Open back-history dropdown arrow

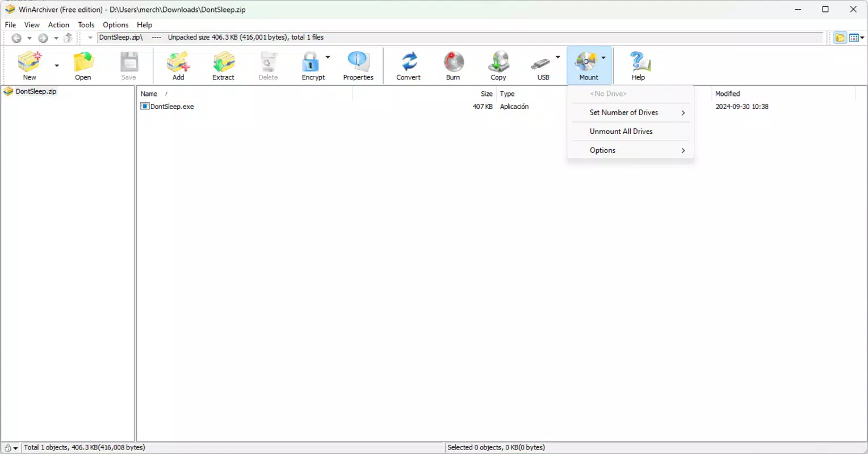point(30,38)
